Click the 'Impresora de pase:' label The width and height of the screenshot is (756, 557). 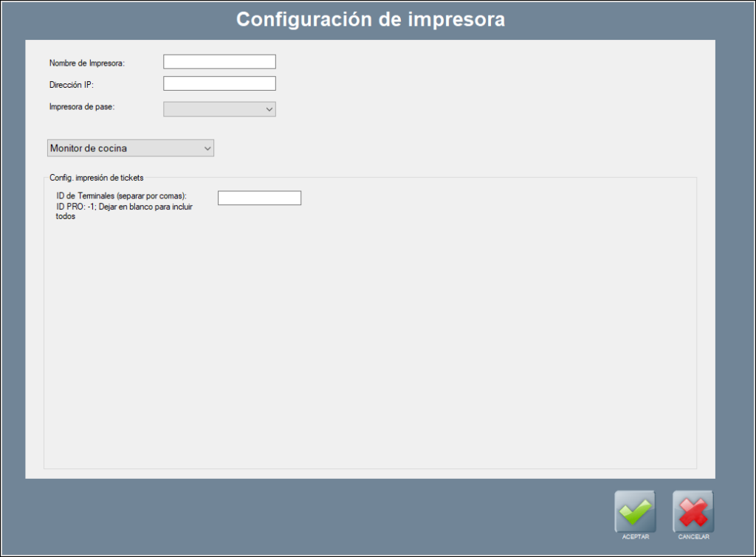point(83,106)
